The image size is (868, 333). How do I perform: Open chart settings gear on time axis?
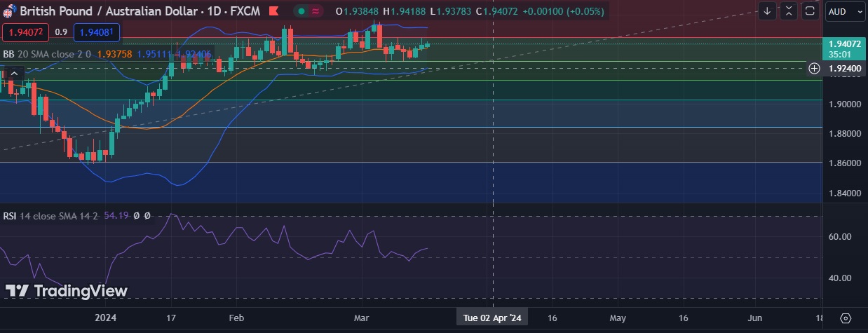845,318
